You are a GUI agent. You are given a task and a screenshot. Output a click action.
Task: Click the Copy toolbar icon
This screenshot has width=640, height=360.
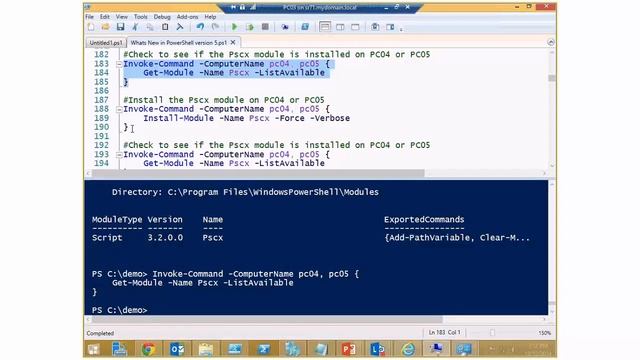click(150, 27)
